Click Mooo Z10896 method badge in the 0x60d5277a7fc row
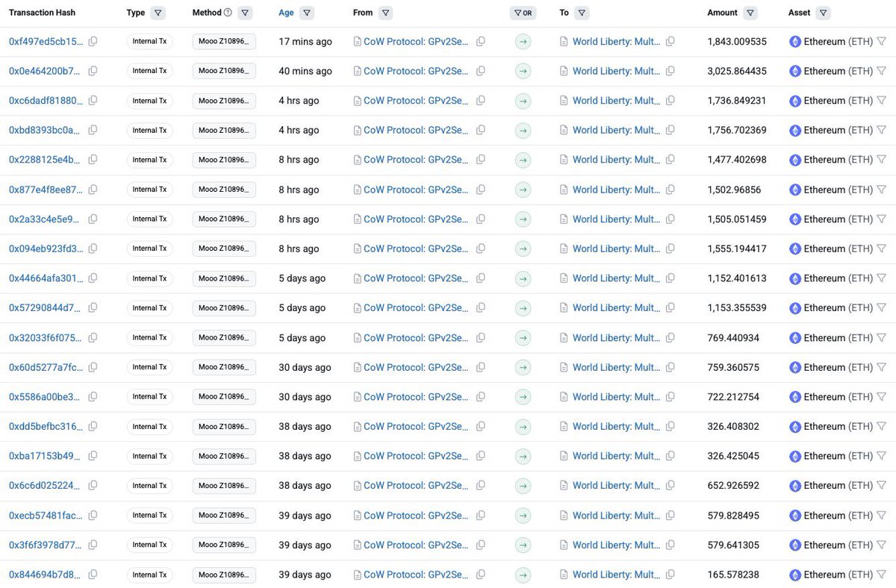Viewport: 896px width, 588px height. 224,367
